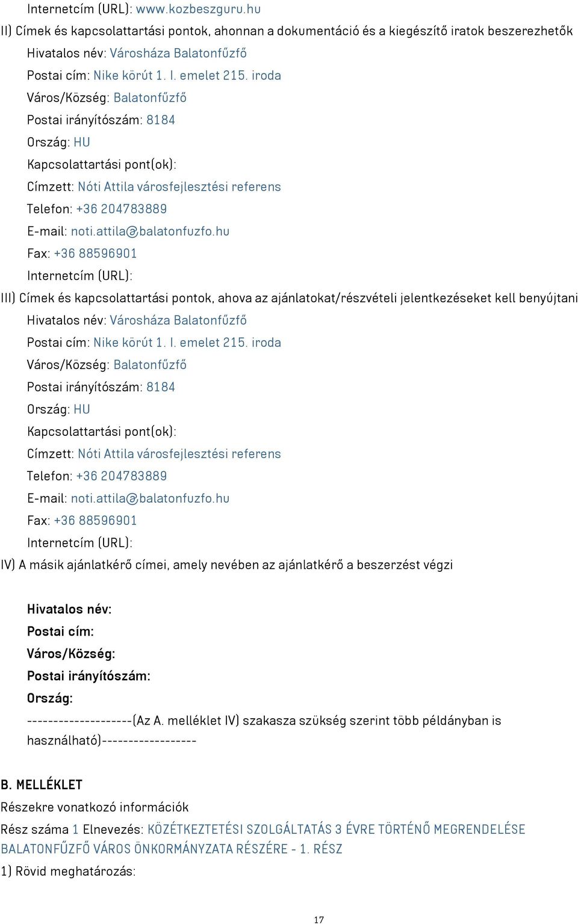
Task: Click the B. MELLÉKLET heading
Action: (x=42, y=785)
